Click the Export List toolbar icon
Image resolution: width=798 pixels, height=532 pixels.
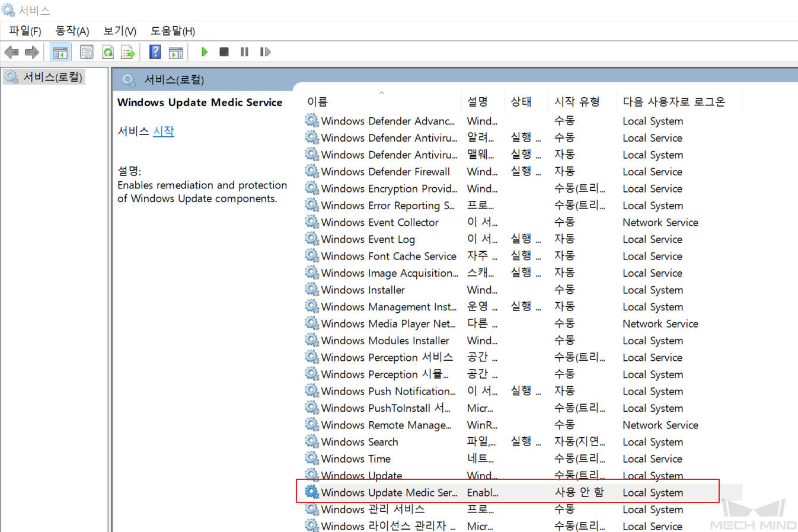click(128, 52)
